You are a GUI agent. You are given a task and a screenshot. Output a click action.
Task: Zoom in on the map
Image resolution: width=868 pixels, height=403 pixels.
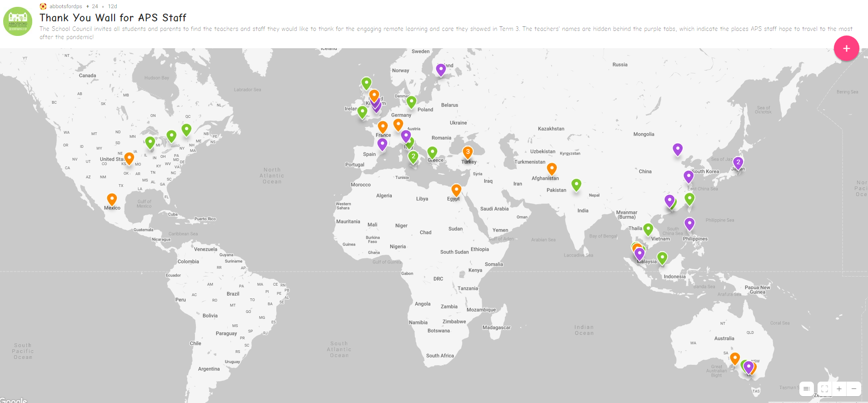[839, 389]
